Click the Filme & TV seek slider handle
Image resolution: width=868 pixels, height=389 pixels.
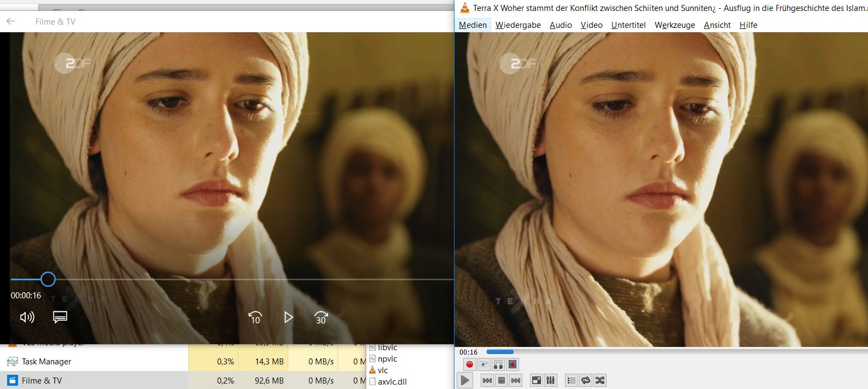[x=48, y=280]
